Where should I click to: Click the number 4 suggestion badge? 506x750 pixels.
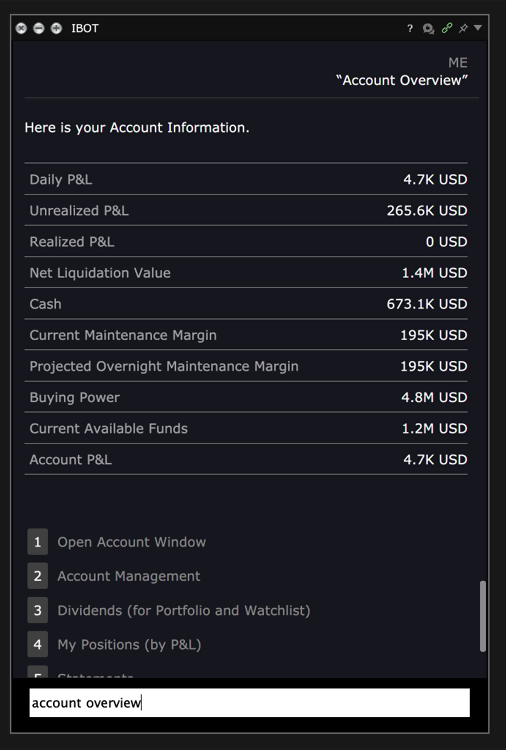coord(37,644)
